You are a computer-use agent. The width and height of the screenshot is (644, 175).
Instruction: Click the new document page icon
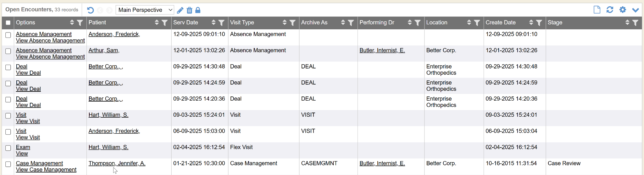point(597,10)
